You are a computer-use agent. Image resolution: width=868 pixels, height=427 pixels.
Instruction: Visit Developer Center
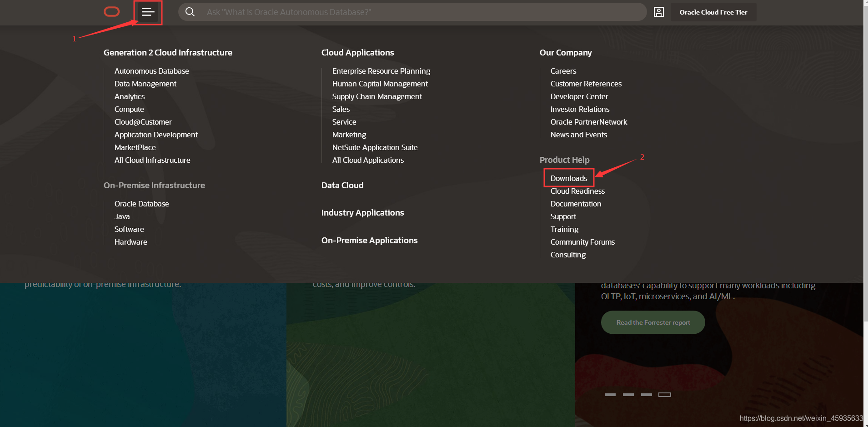[x=579, y=96]
